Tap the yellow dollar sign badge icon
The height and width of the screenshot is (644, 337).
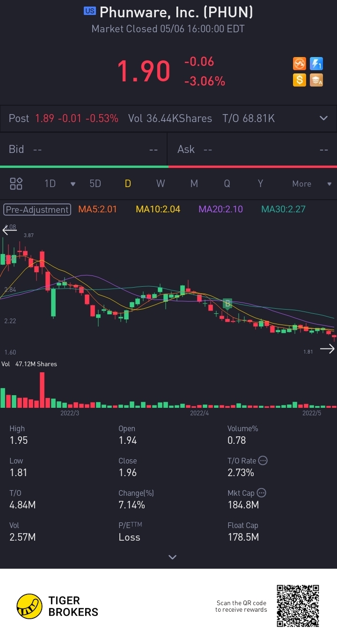click(x=300, y=80)
